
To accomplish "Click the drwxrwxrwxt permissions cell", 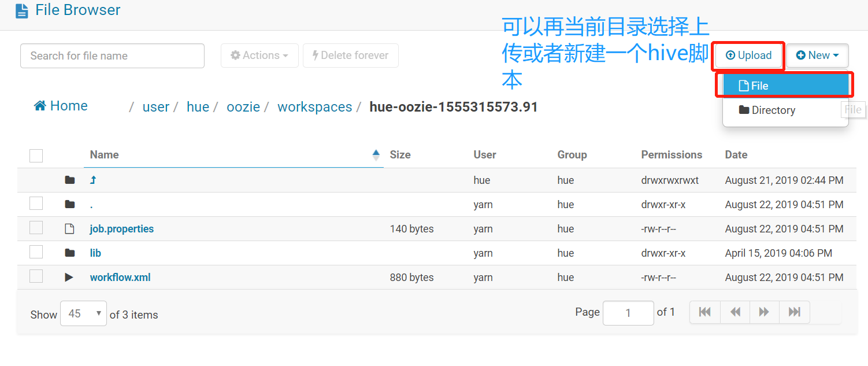I will point(670,180).
